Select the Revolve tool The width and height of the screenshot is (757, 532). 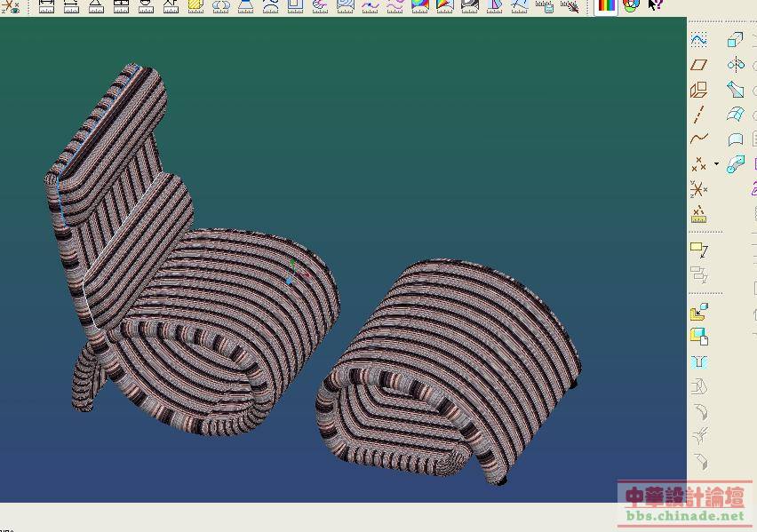[736, 64]
